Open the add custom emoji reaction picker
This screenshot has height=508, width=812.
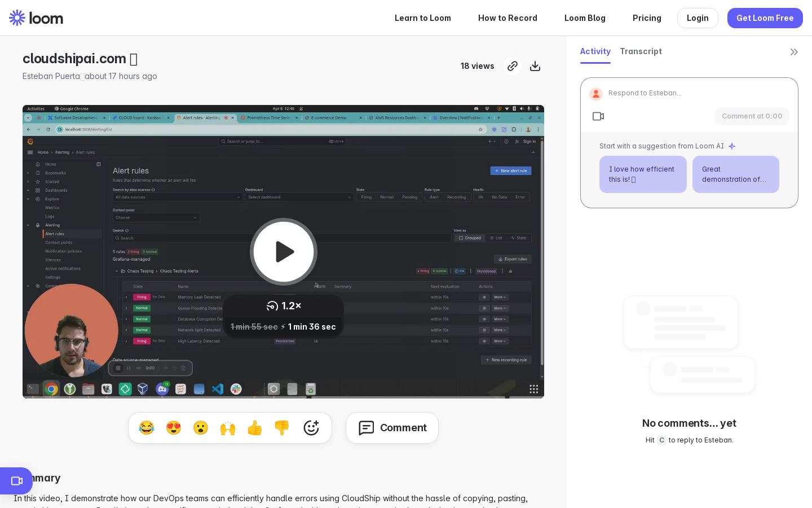tap(311, 428)
